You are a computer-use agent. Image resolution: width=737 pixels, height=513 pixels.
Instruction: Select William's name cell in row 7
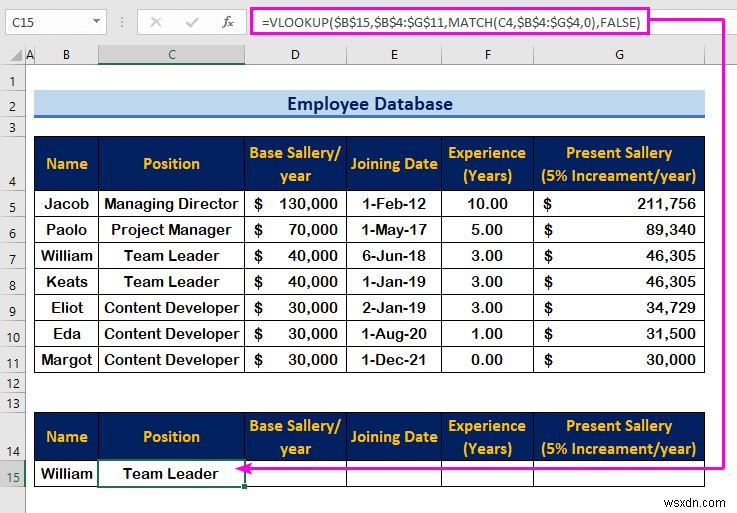[x=67, y=255]
